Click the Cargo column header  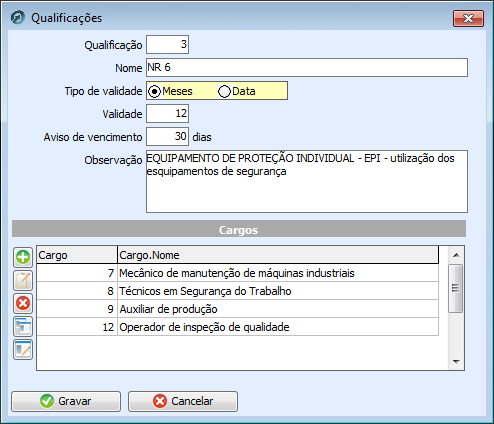pyautogui.click(x=77, y=255)
